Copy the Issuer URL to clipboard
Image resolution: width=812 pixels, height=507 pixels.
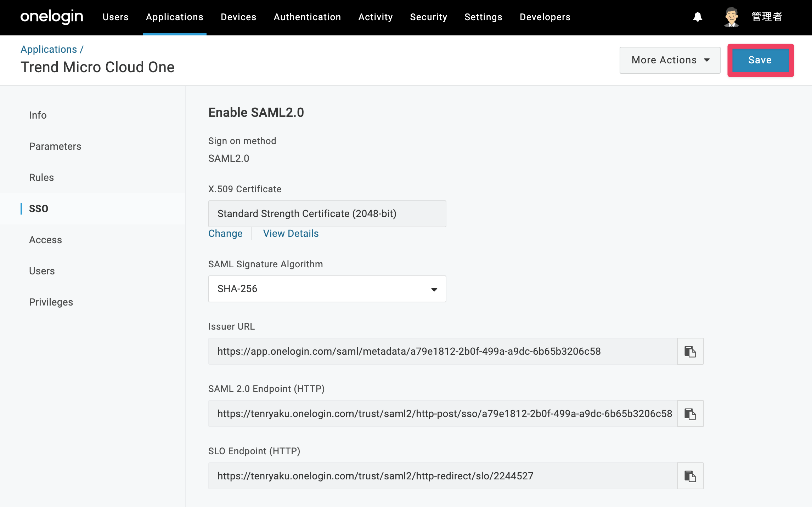pyautogui.click(x=690, y=351)
